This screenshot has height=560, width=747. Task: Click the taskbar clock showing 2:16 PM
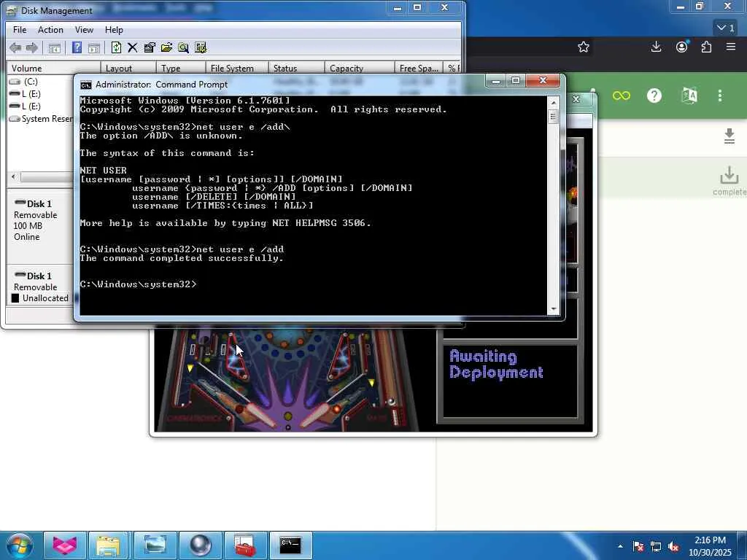click(709, 546)
